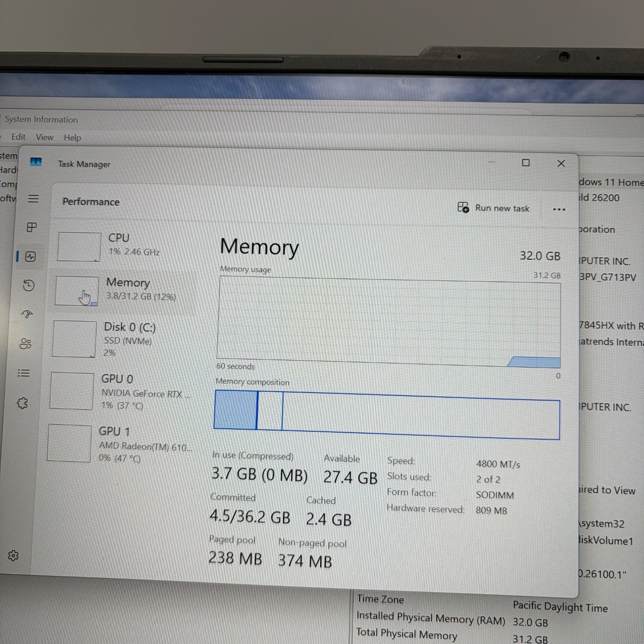Screen dimensions: 644x644
Task: Open the three-dot more options menu
Action: (559, 209)
